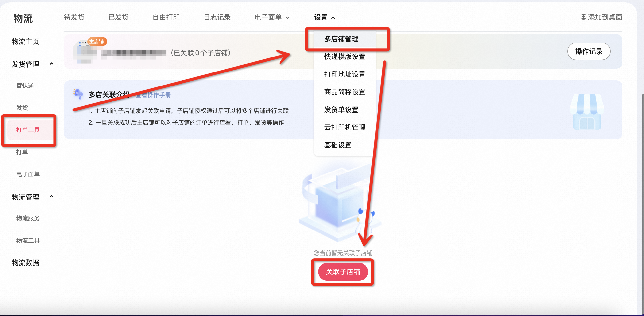
Task: Go to 物流主页 in sidebar
Action: (x=26, y=41)
